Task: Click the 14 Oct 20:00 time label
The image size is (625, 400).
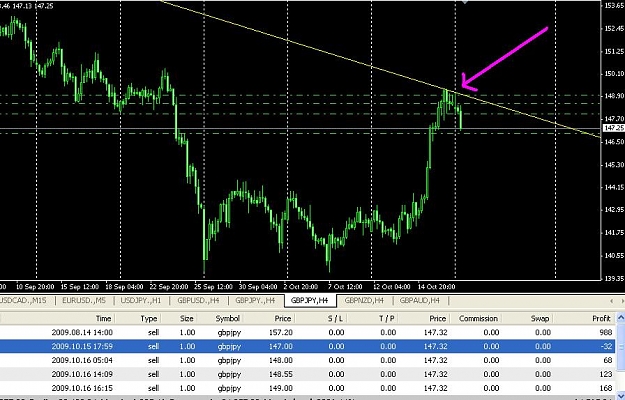Action: 436,286
